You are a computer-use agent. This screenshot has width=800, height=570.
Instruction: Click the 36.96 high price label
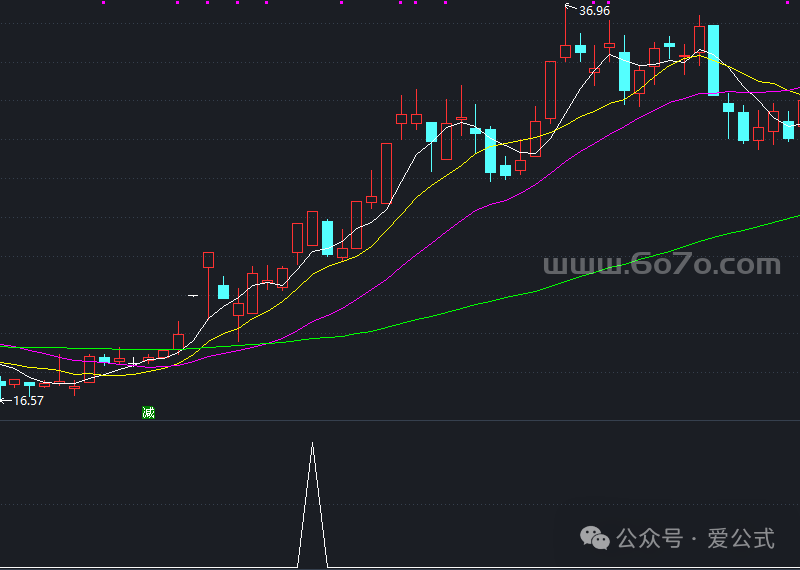(594, 11)
